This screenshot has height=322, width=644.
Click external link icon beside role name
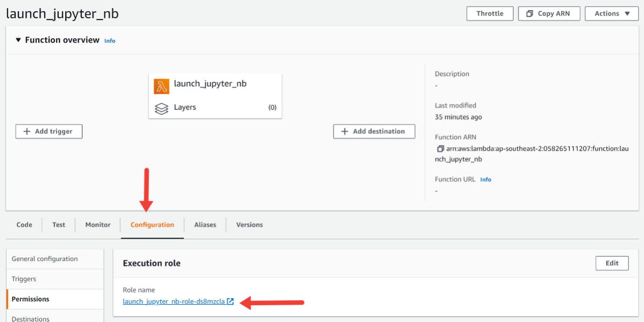[231, 302]
